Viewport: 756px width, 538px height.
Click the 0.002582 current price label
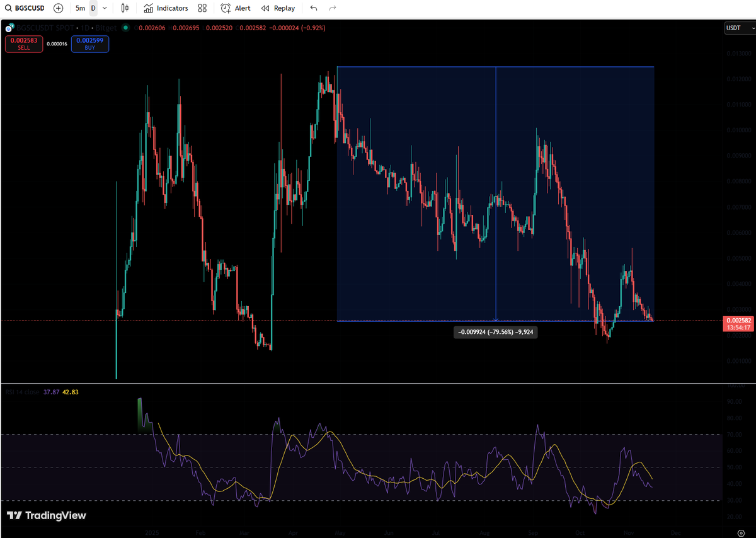pos(738,321)
